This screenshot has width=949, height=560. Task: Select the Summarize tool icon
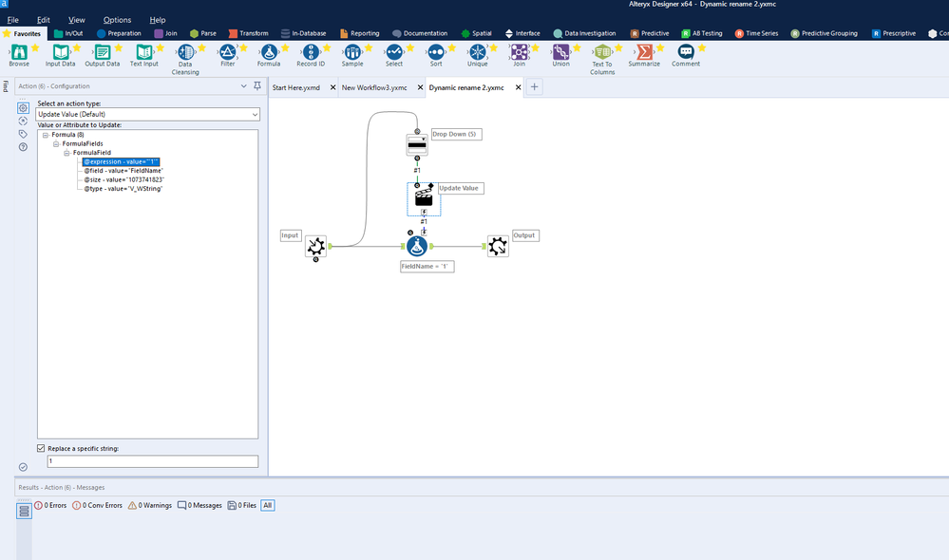click(644, 52)
